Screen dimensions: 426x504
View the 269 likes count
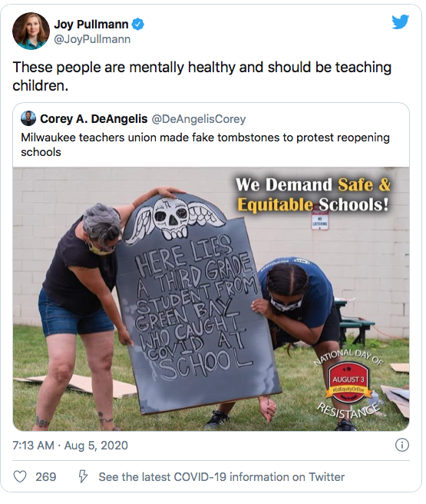pyautogui.click(x=45, y=476)
